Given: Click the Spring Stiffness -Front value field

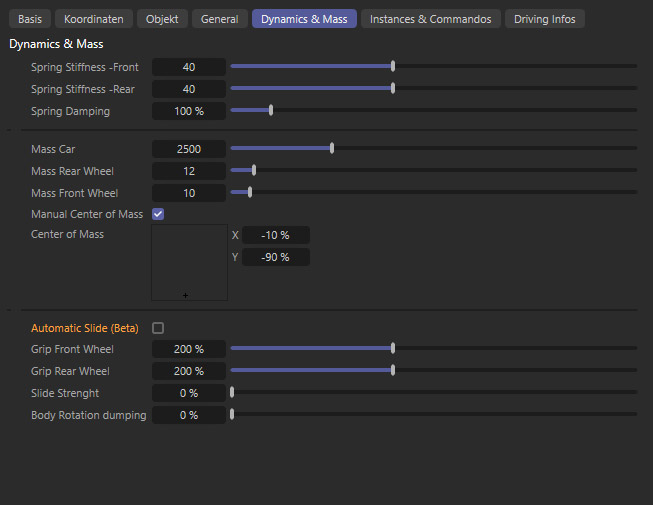Looking at the screenshot, I should [188, 67].
